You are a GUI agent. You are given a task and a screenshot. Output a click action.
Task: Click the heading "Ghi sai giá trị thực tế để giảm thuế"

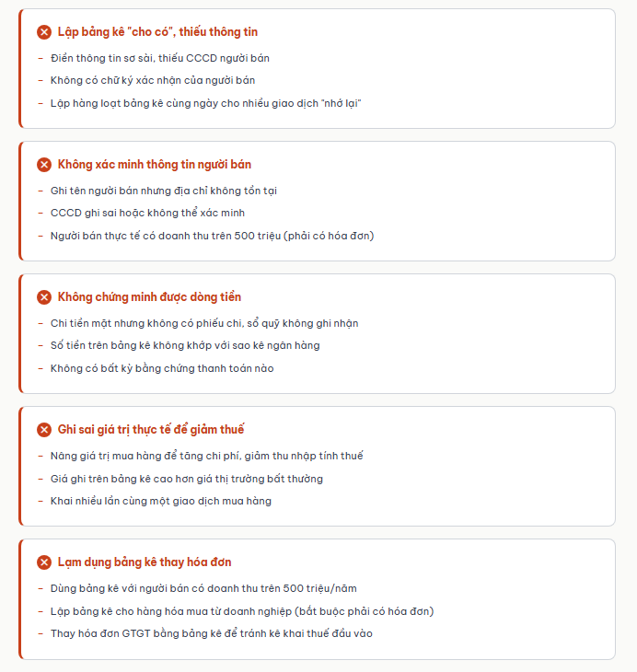(150, 430)
